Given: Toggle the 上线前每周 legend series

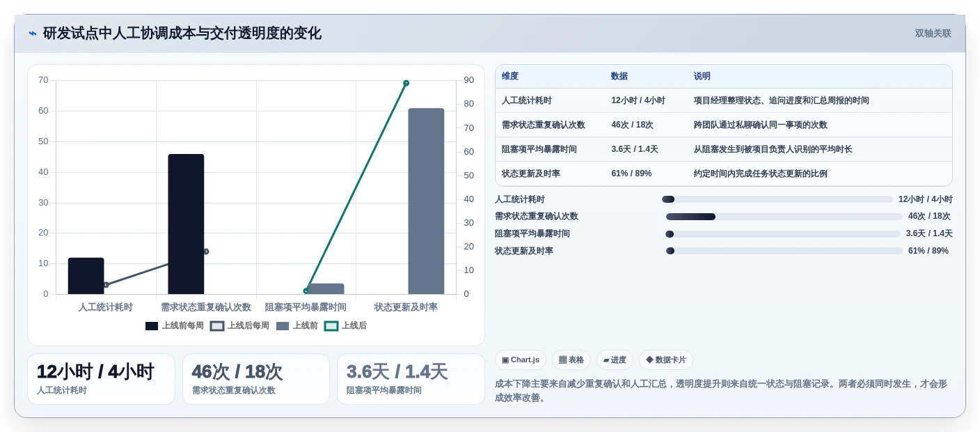Looking at the screenshot, I should (x=175, y=326).
